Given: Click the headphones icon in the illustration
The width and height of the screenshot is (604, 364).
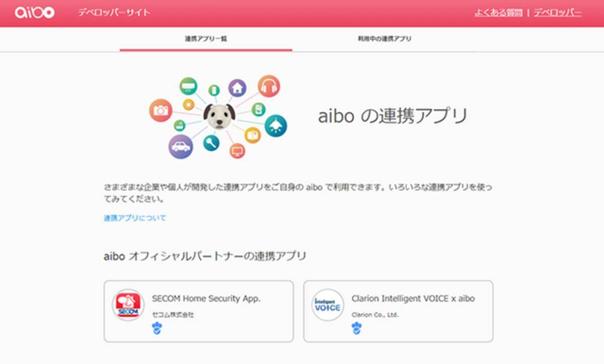Looking at the screenshot, I should click(x=269, y=86).
